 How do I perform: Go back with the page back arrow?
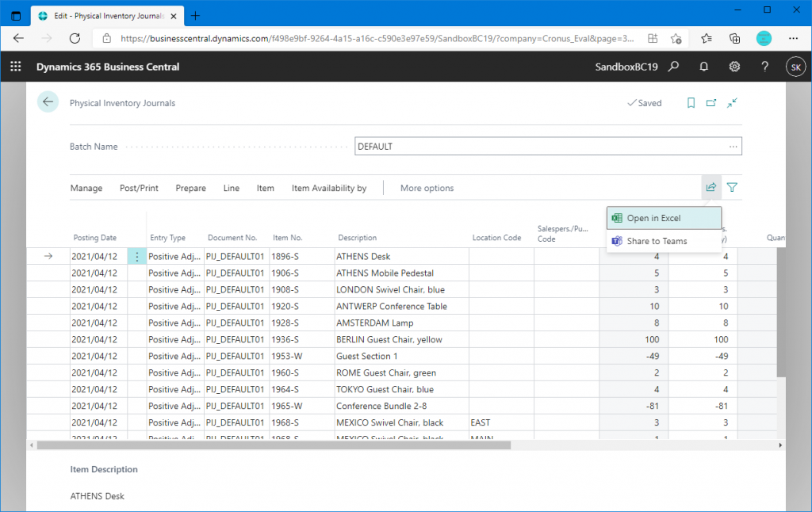[48, 102]
